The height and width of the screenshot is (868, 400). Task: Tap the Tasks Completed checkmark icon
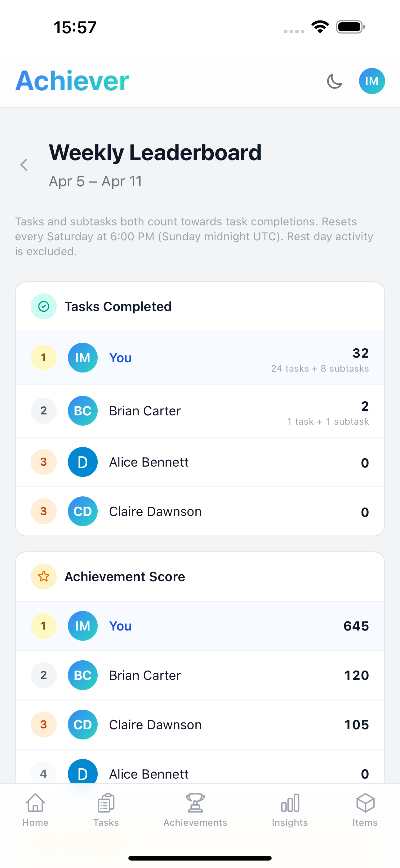pos(43,306)
